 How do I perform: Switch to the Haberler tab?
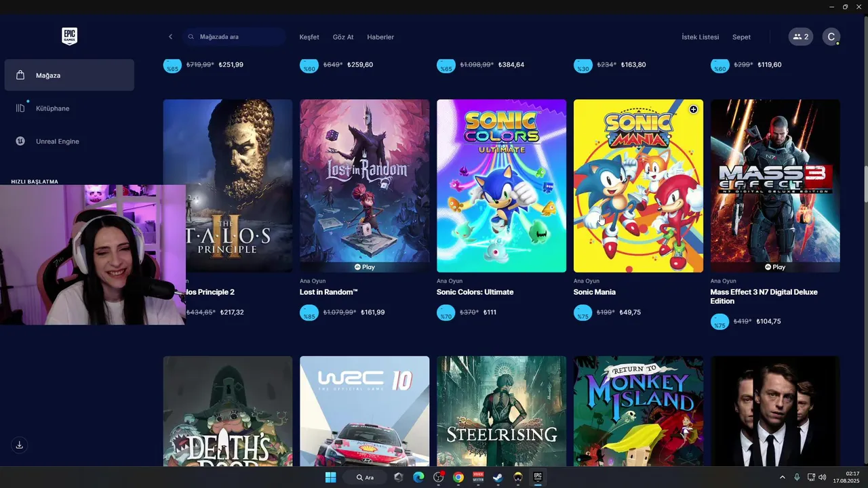click(x=380, y=37)
